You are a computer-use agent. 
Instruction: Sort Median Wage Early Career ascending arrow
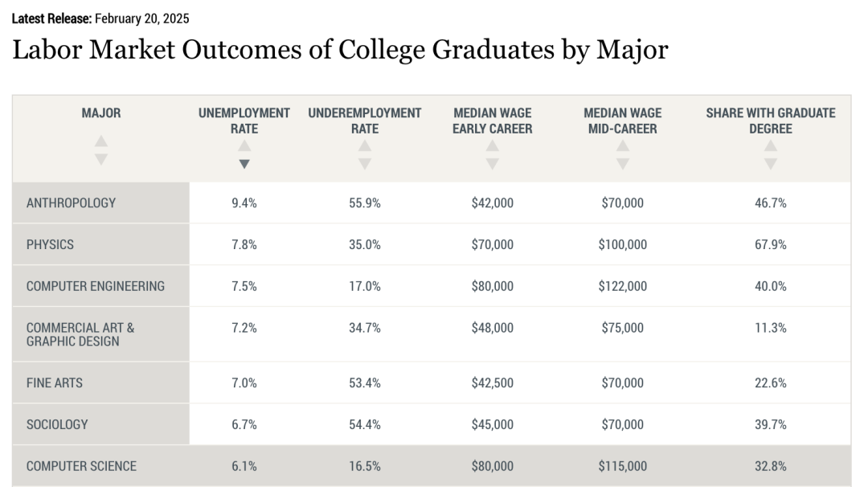click(493, 146)
